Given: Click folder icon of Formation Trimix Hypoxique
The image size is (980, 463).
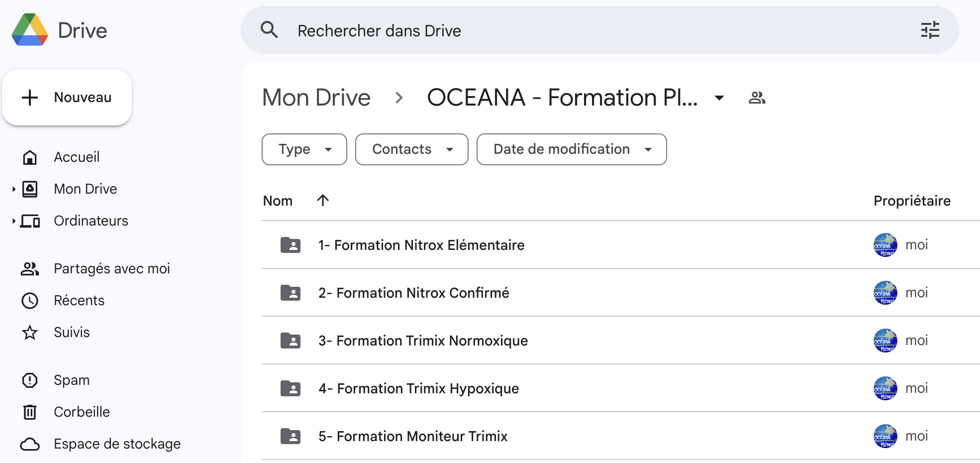Looking at the screenshot, I should pos(291,388).
